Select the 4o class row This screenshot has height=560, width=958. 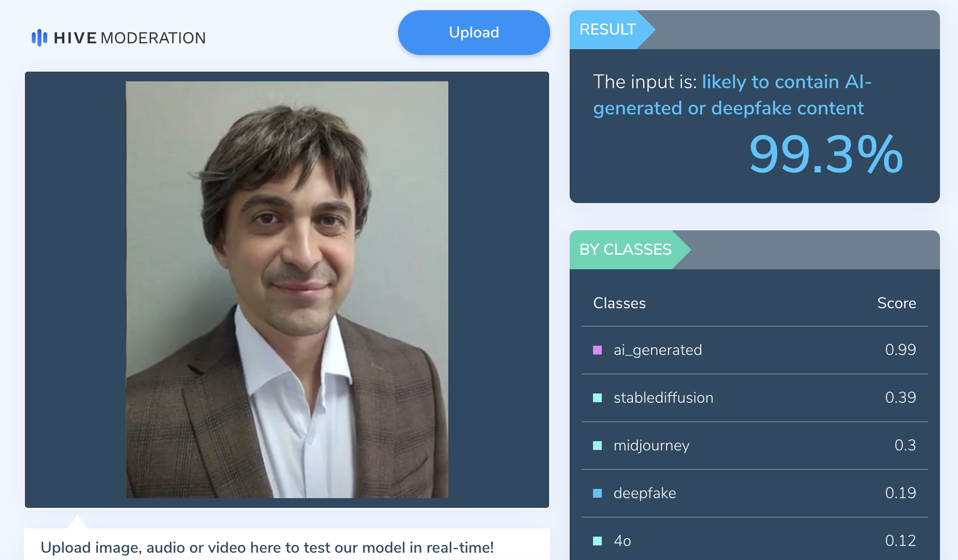[x=754, y=540]
